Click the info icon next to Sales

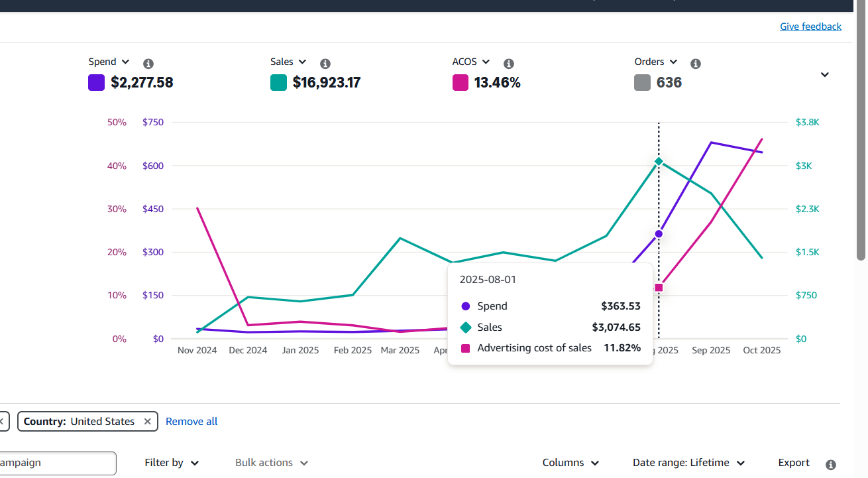pos(325,64)
